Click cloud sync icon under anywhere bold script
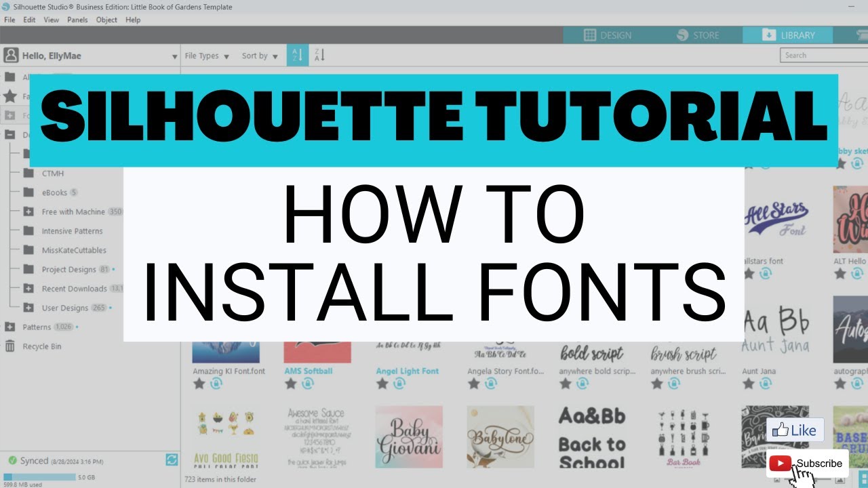868x488 pixels. 582,384
